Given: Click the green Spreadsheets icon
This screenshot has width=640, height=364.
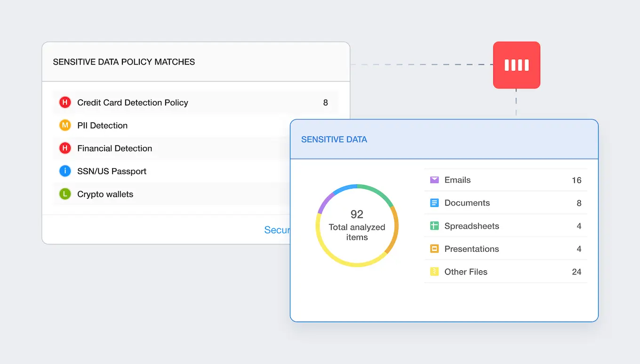Looking at the screenshot, I should pos(434,226).
